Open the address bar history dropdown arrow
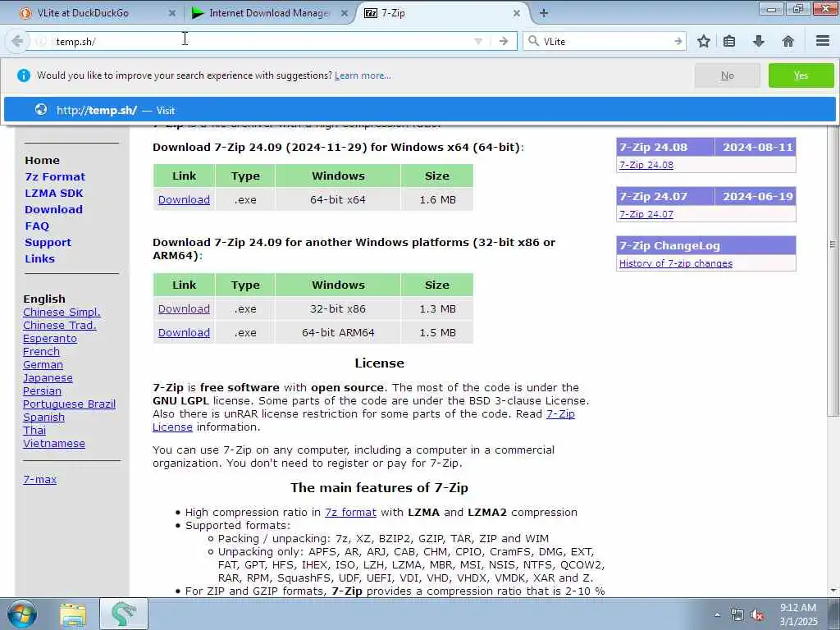Screen dimensions: 840x630 478,41
